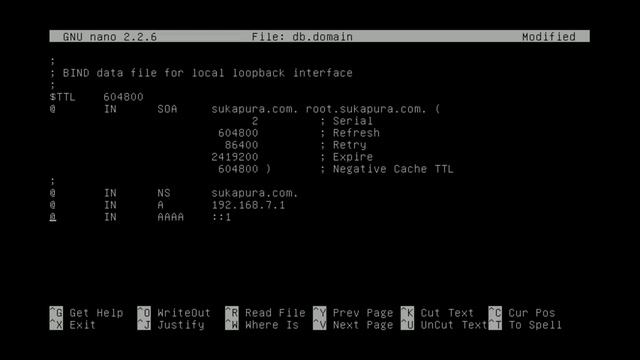The width and height of the screenshot is (640, 360).
Task: Click 'IN' on the A record line
Action: pyautogui.click(x=110, y=205)
